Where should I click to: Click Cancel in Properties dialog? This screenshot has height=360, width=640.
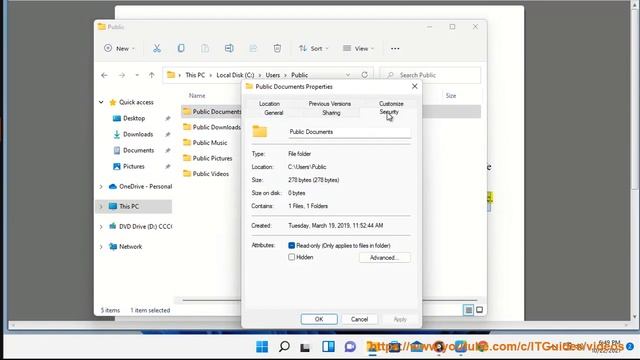[359, 319]
